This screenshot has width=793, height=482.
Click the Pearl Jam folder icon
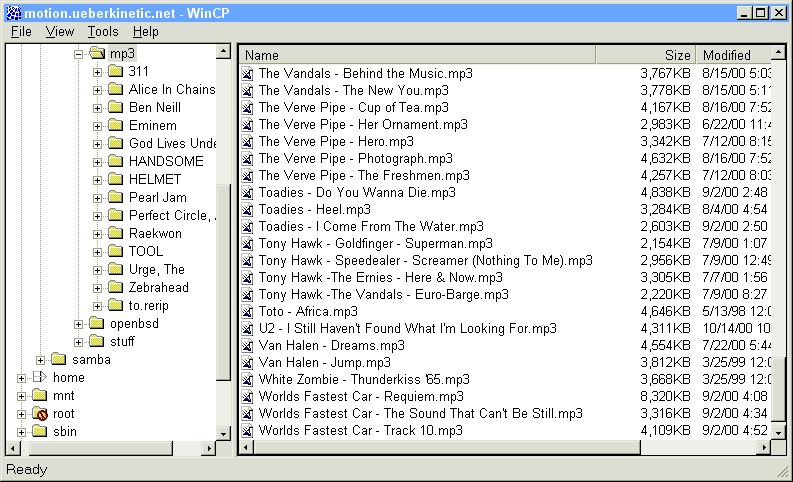pyautogui.click(x=115, y=198)
